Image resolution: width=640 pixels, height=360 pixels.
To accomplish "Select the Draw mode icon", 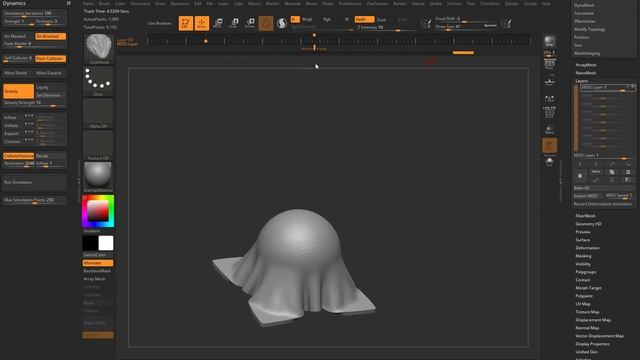I will point(202,23).
